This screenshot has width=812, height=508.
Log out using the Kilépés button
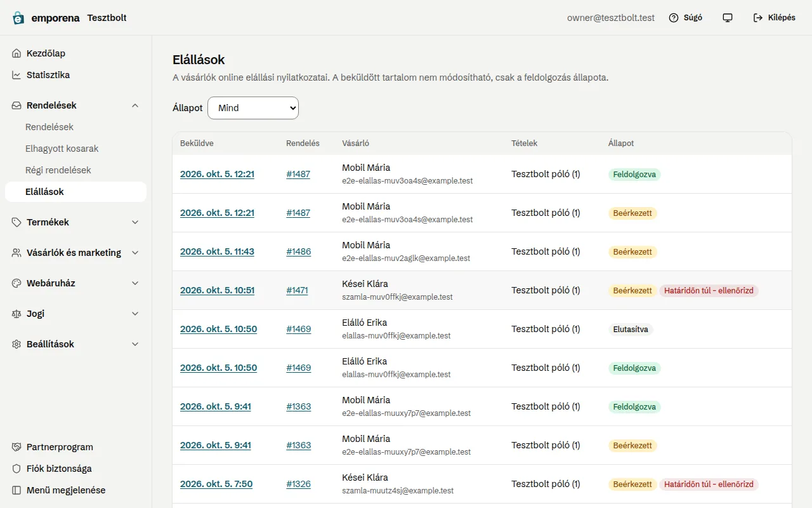tap(774, 18)
